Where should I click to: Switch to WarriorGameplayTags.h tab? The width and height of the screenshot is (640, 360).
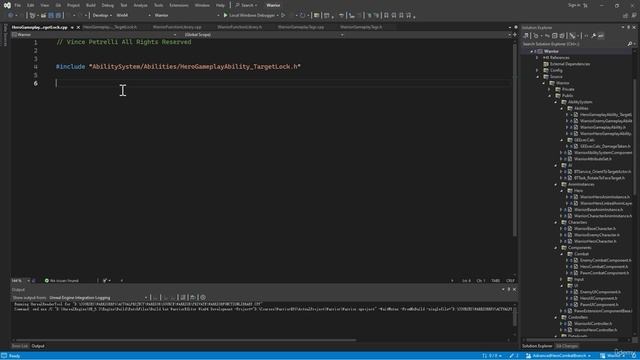[361, 27]
